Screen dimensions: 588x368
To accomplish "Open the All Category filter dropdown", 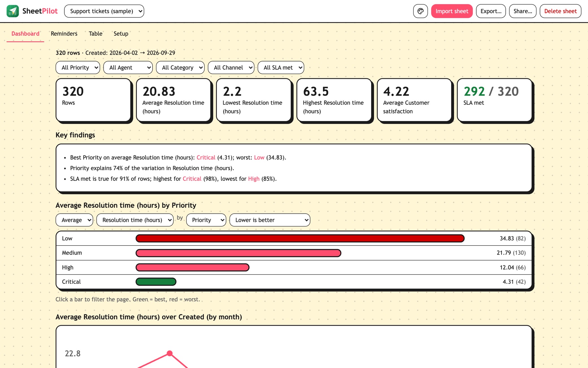I will click(180, 68).
